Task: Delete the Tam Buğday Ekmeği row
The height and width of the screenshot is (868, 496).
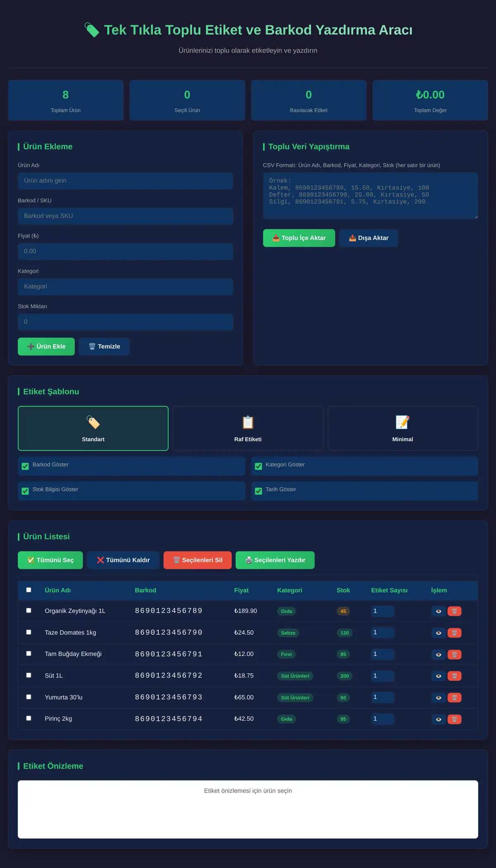Action: coord(454,654)
